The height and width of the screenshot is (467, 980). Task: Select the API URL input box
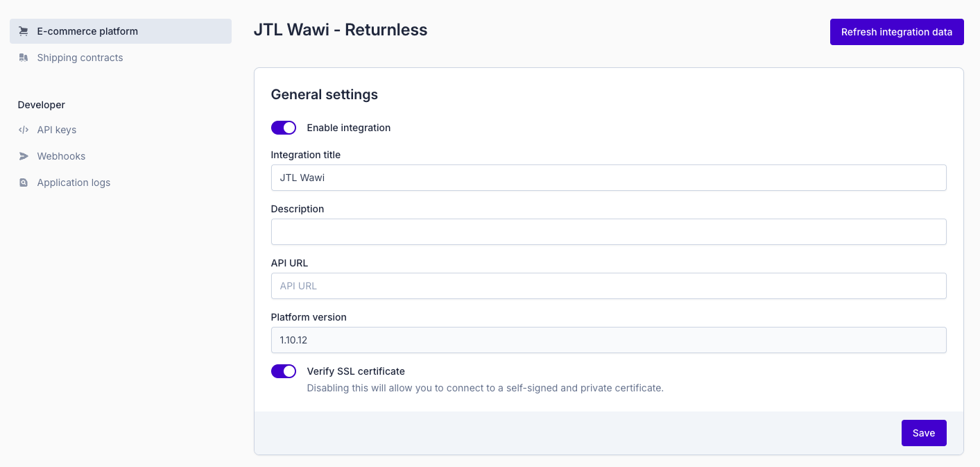(608, 286)
